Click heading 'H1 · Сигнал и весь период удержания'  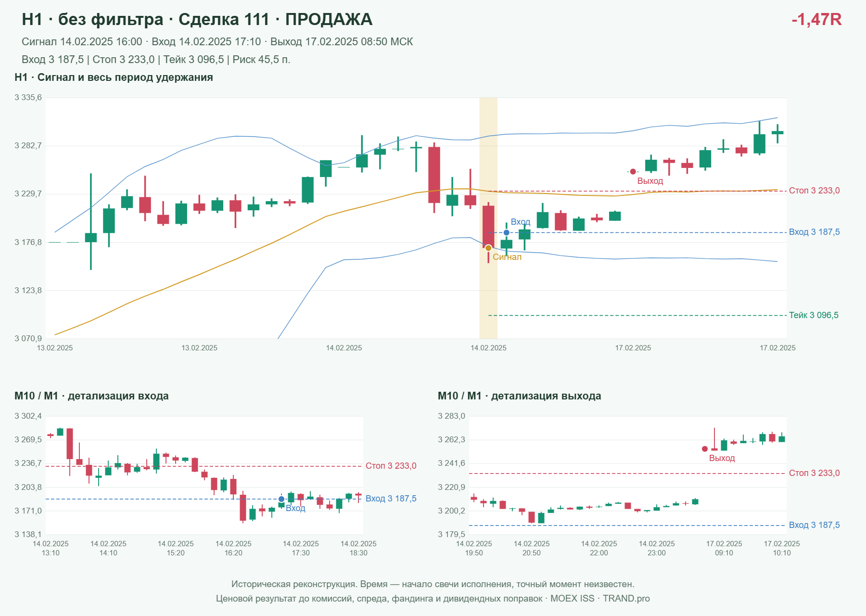click(x=114, y=77)
